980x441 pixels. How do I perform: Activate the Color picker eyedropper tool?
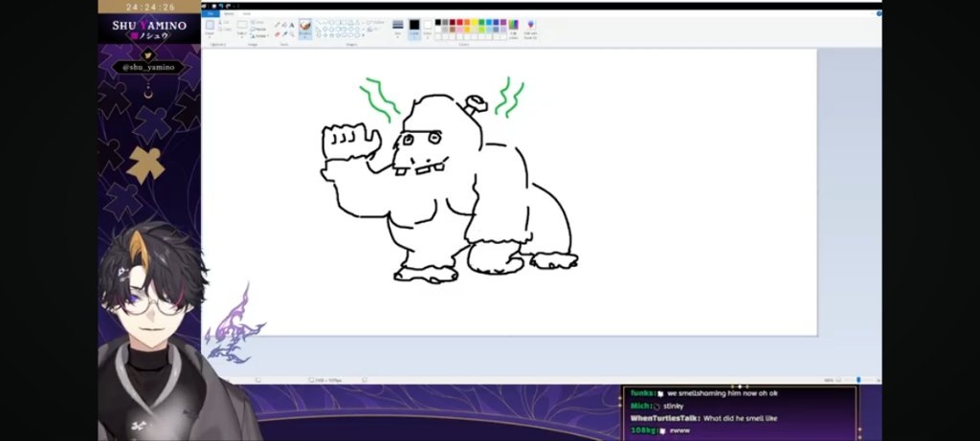pos(284,34)
